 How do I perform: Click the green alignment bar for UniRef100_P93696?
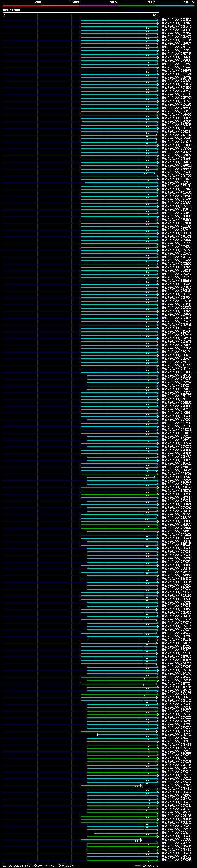(x=119, y=474)
